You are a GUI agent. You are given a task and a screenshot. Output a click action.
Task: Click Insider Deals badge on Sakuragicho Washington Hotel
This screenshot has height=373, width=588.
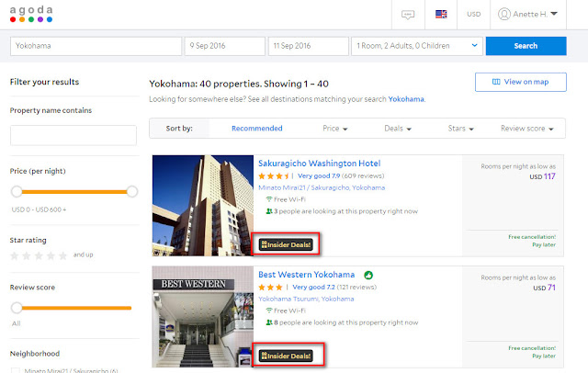286,244
